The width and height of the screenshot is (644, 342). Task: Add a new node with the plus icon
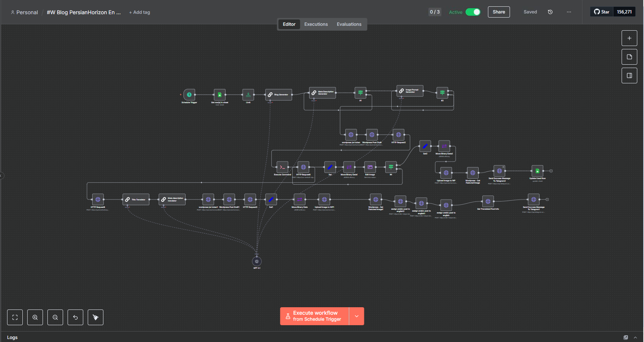click(x=629, y=38)
